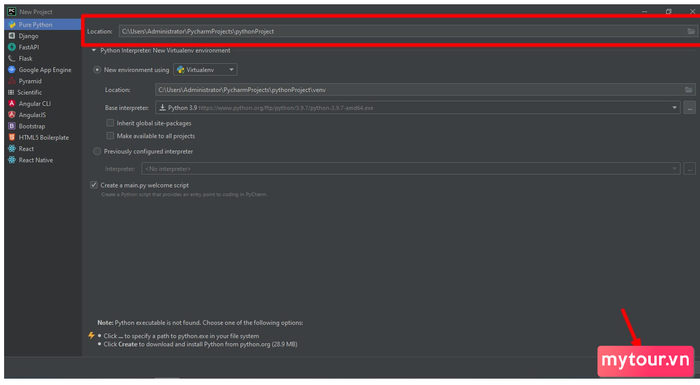Maximize the New Project window
Screen dimensions: 700x385
point(668,12)
